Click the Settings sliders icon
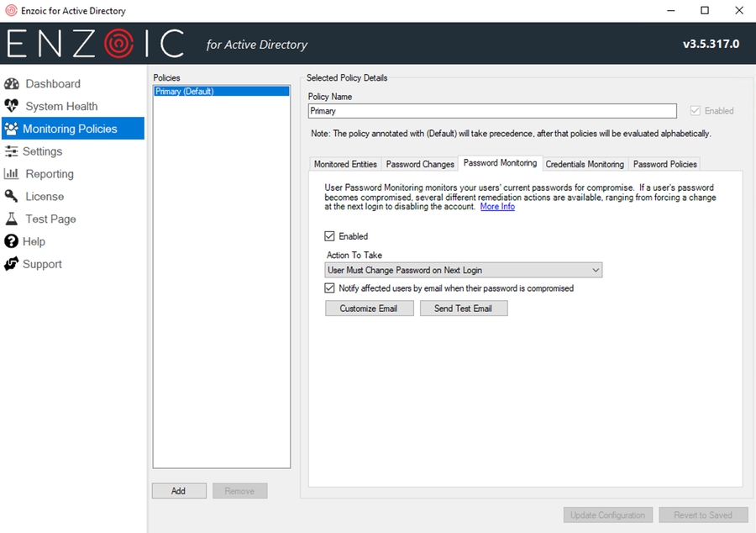Image resolution: width=756 pixels, height=533 pixels. (12, 151)
